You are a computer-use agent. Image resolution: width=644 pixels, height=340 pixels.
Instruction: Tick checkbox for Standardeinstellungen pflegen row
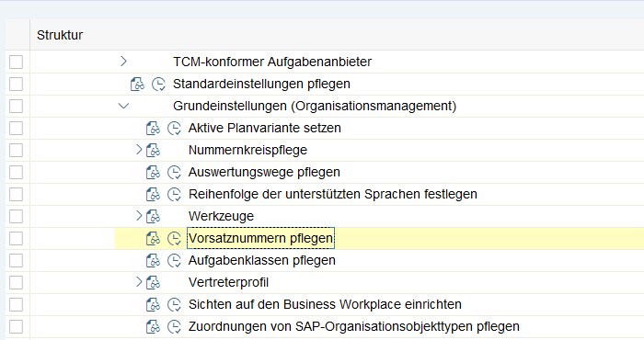click(x=16, y=84)
